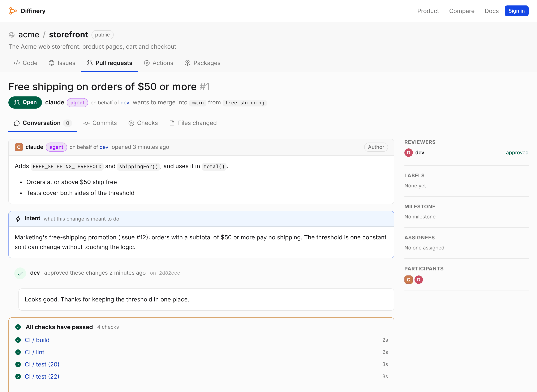Open the CI / test (22) check link
Viewport: 537px width, 392px height.
(x=42, y=376)
